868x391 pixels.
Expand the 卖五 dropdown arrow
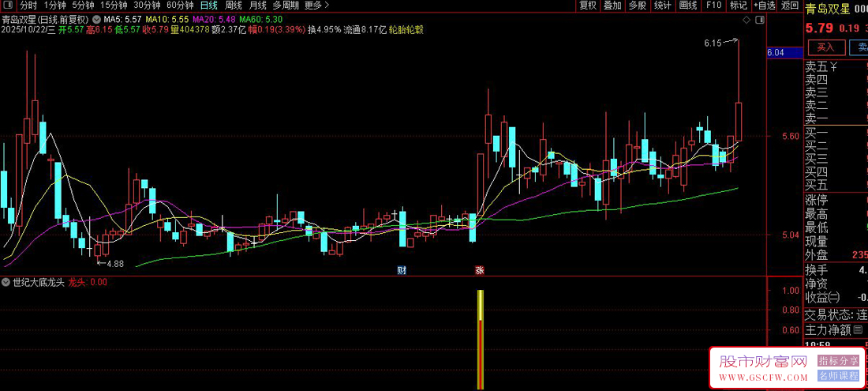tap(833, 67)
